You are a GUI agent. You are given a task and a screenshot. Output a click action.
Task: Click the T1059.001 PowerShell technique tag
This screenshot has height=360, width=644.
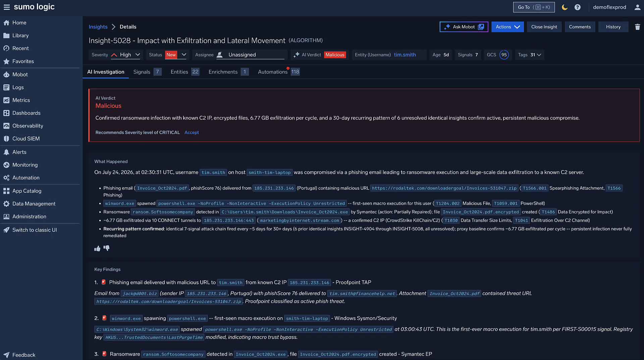506,203
